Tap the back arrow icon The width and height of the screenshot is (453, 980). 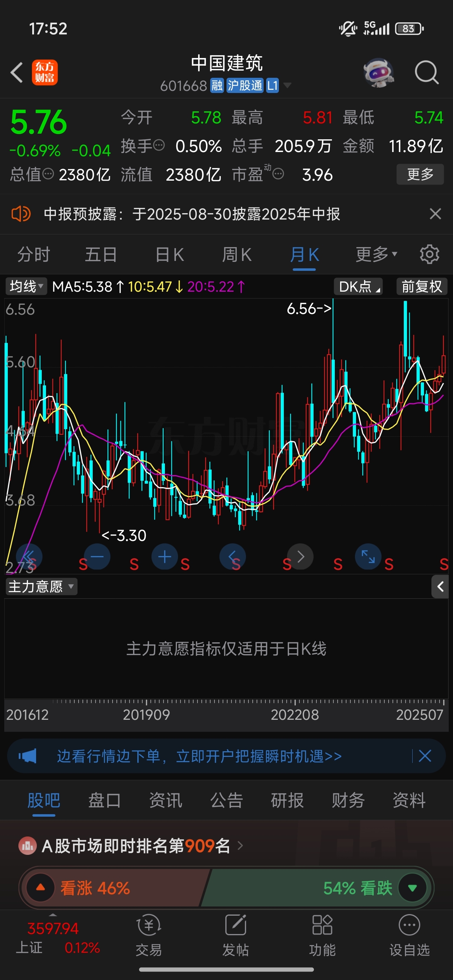(x=16, y=72)
